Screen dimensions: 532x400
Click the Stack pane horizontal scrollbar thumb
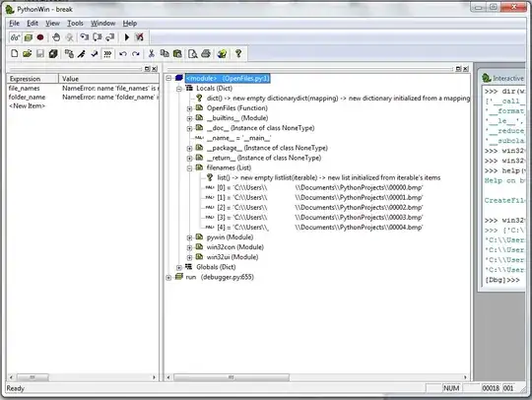pos(232,377)
